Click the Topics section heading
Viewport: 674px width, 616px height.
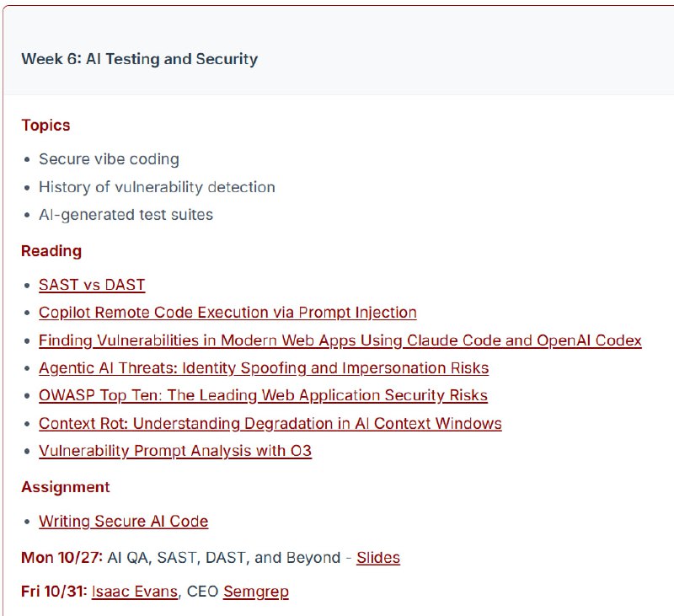[45, 126]
